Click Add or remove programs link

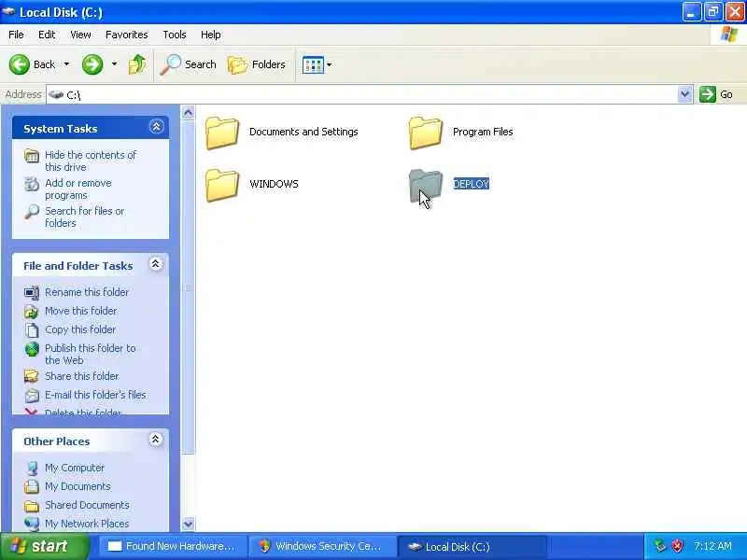click(x=78, y=189)
